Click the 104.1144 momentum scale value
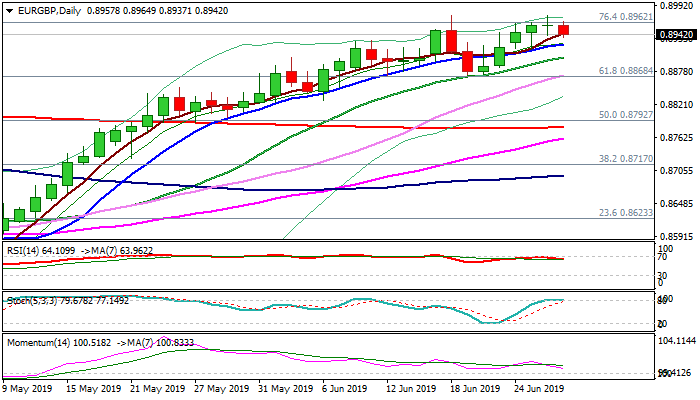 (x=678, y=341)
